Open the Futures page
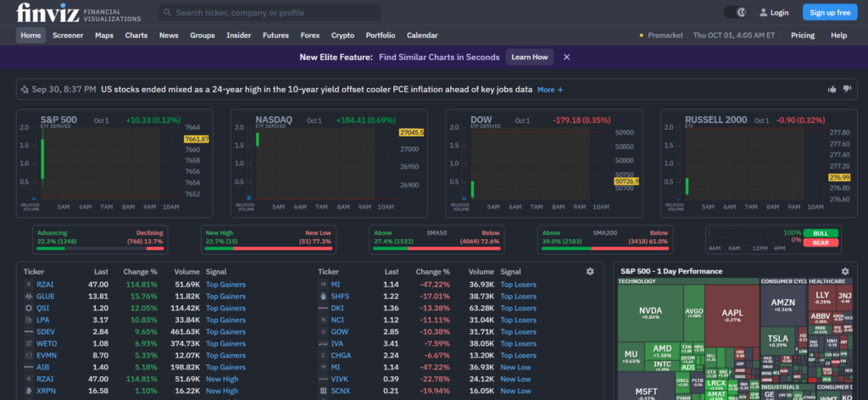The image size is (868, 400). click(275, 36)
